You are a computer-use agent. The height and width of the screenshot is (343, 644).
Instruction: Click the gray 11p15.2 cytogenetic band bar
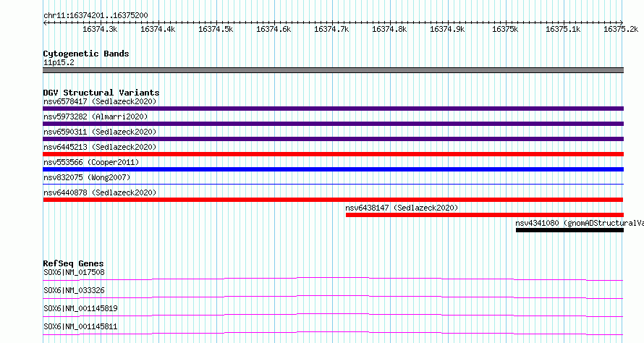(333, 70)
